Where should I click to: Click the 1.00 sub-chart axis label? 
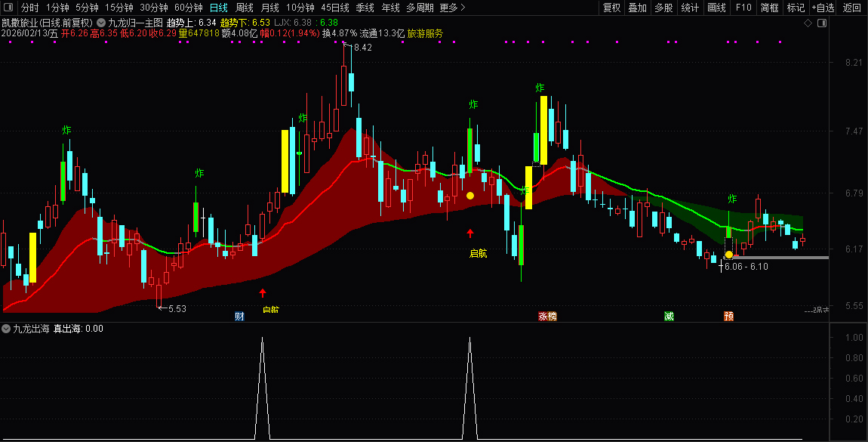854,337
